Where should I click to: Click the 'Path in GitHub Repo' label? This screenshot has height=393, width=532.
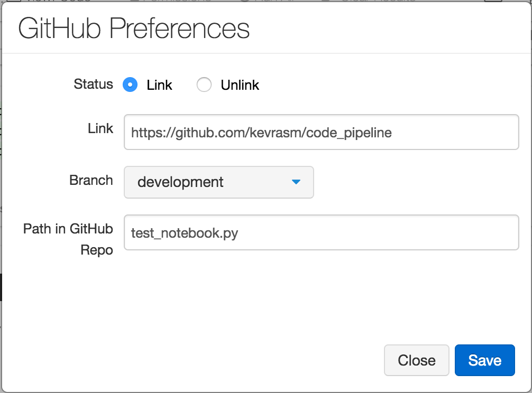tap(68, 239)
